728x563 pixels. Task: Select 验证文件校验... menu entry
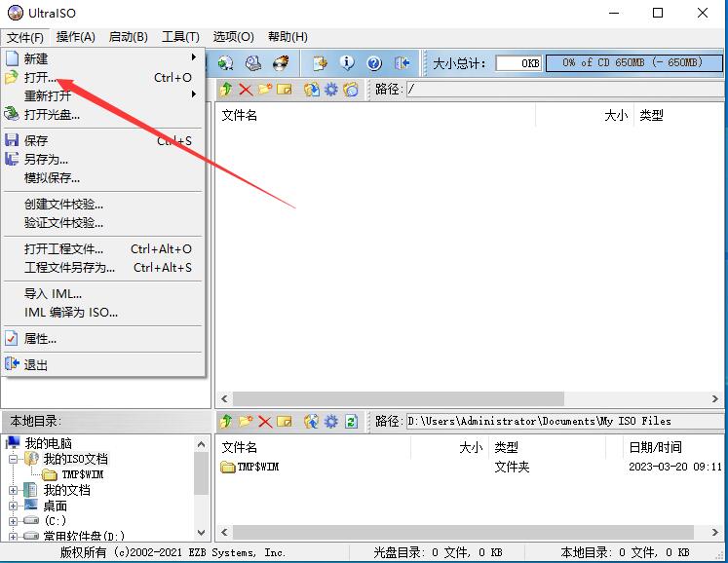pyautogui.click(x=103, y=223)
